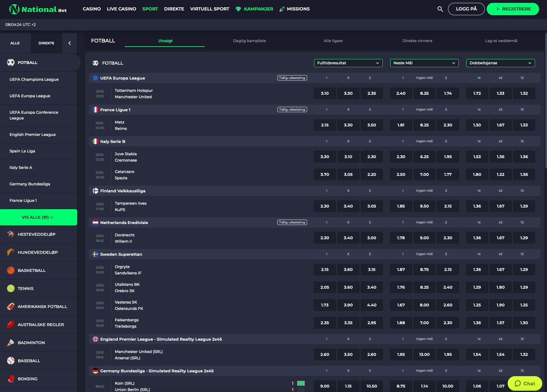Click the Basketball icon in the sidebar
Viewport: 547px width, 392px height.
(10, 270)
